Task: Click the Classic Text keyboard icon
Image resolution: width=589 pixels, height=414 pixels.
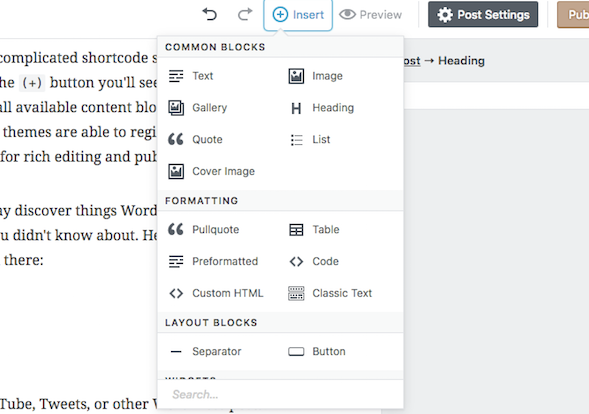Action: tap(296, 293)
